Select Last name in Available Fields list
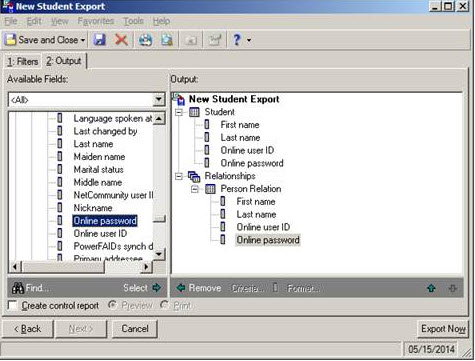 [93, 144]
